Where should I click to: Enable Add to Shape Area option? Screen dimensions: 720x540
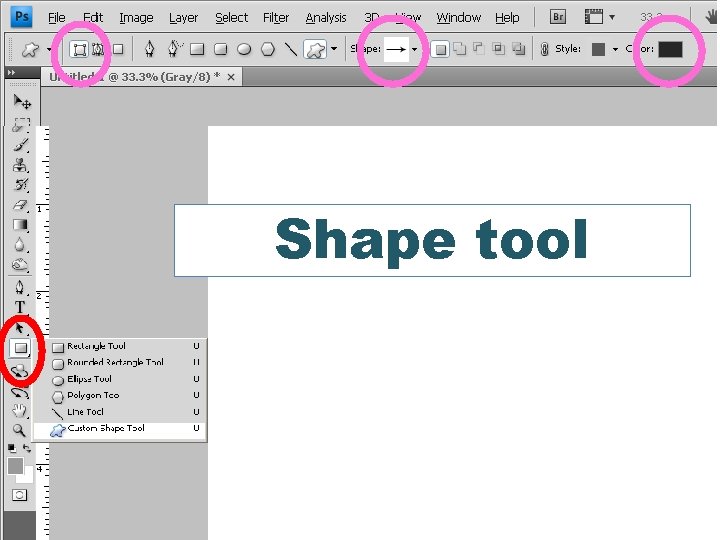(459, 48)
